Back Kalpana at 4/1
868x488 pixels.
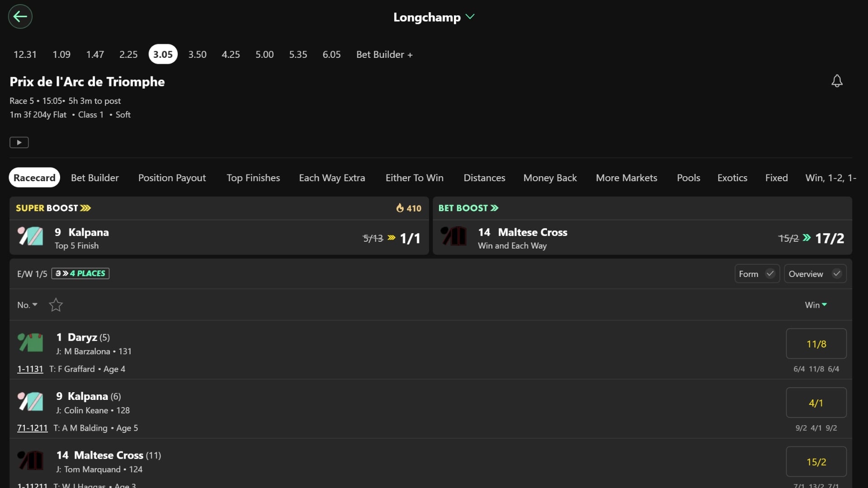816,403
